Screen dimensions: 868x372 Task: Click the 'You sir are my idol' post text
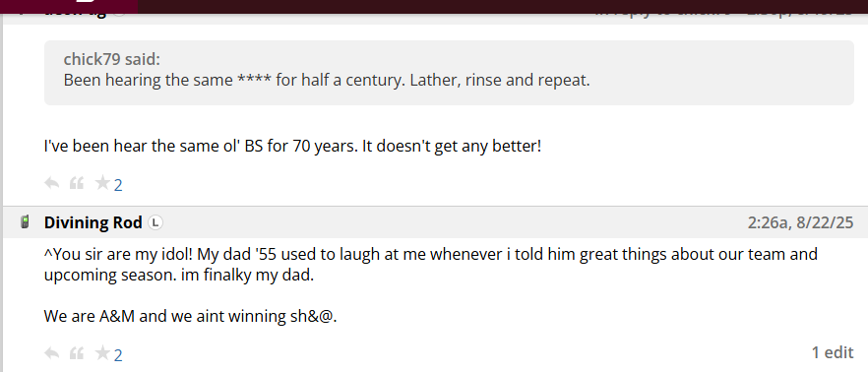(431, 265)
